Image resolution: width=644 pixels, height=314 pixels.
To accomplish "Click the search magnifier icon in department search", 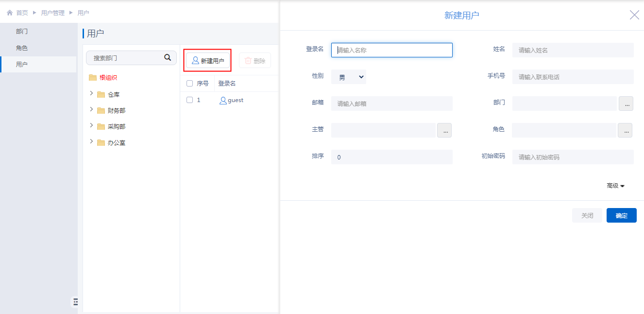I will click(x=168, y=58).
